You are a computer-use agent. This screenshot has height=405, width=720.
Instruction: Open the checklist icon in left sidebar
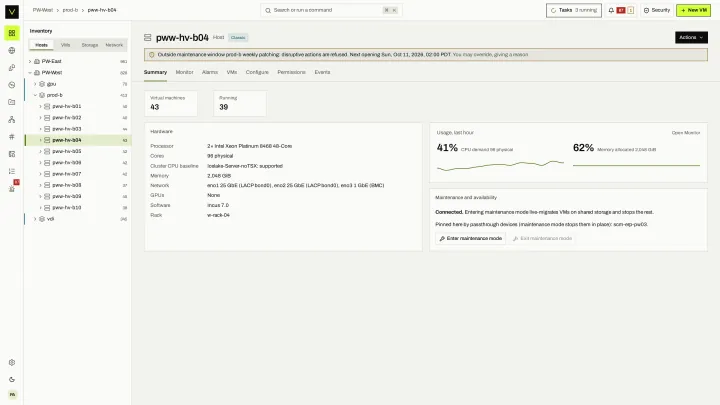coord(12,171)
